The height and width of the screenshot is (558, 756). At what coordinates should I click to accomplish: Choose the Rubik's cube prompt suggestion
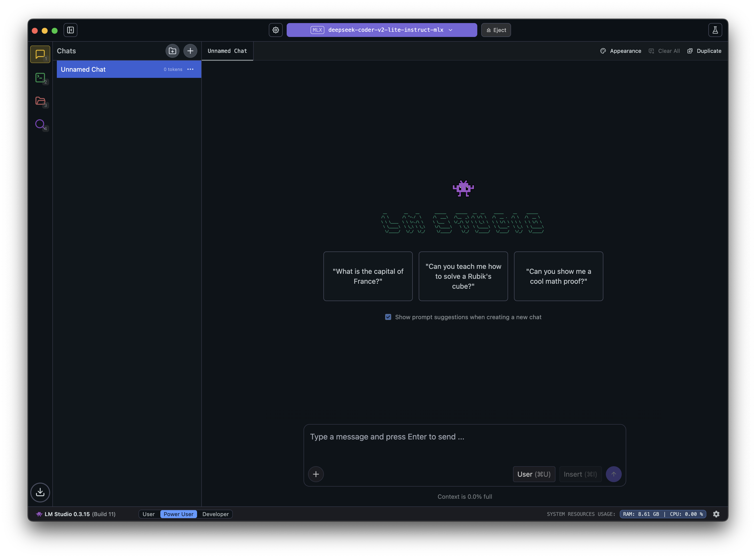(x=463, y=276)
